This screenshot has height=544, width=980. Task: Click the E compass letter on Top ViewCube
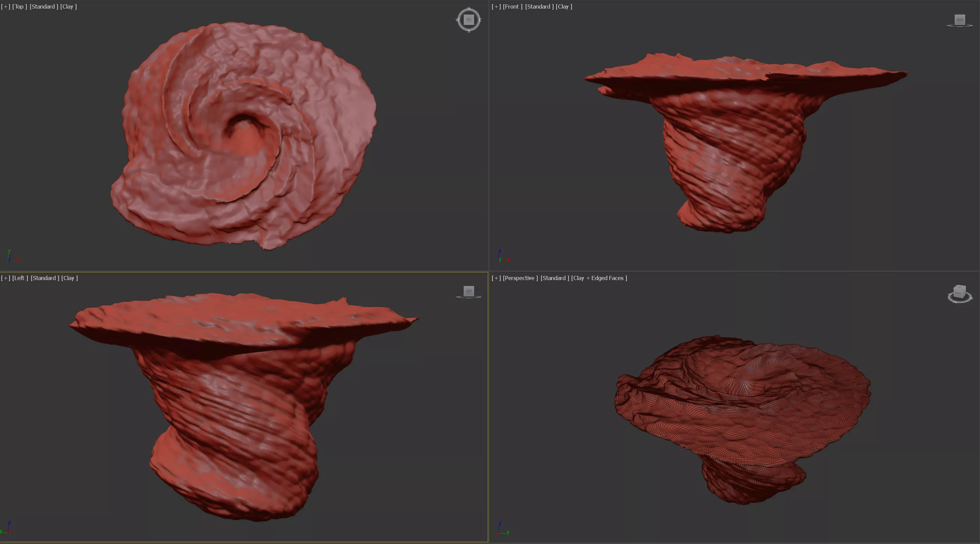tap(480, 20)
